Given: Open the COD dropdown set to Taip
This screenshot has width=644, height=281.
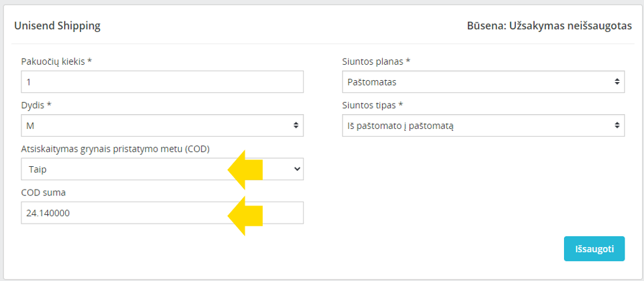Looking at the screenshot, I should pyautogui.click(x=162, y=169).
